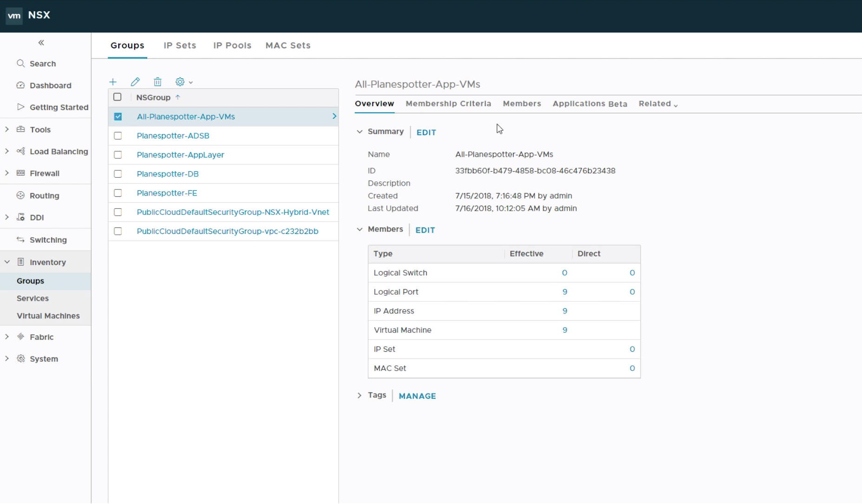The height and width of the screenshot is (504, 862).
Task: Sort by NSGroup column arrow
Action: [177, 97]
